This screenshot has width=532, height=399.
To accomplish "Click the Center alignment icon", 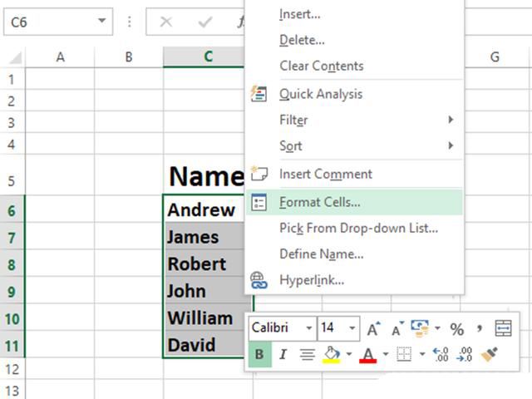I will click(x=308, y=355).
